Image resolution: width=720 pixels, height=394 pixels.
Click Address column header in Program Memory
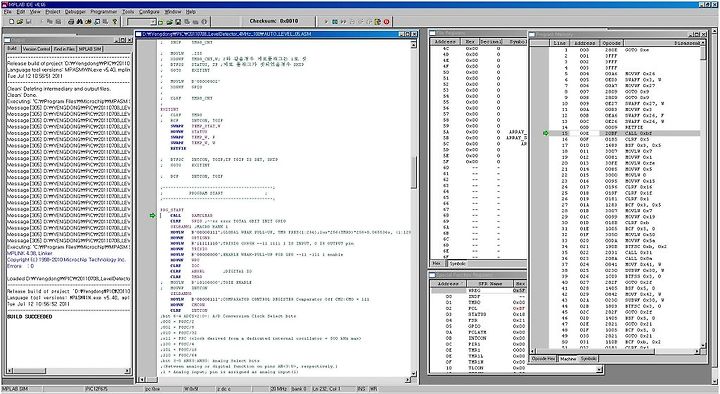584,43
